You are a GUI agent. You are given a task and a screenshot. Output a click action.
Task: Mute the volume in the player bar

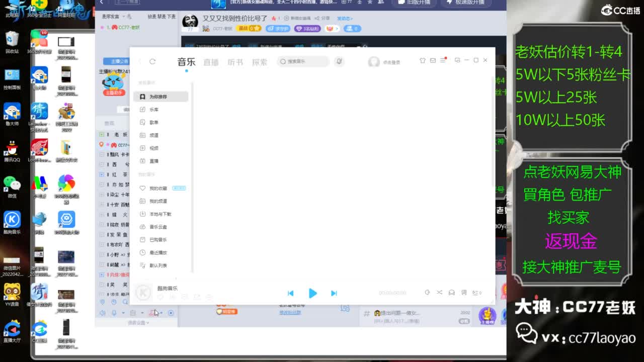[428, 293]
